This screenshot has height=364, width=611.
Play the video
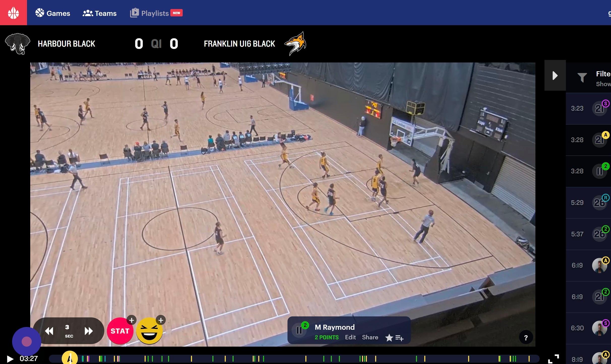point(10,359)
